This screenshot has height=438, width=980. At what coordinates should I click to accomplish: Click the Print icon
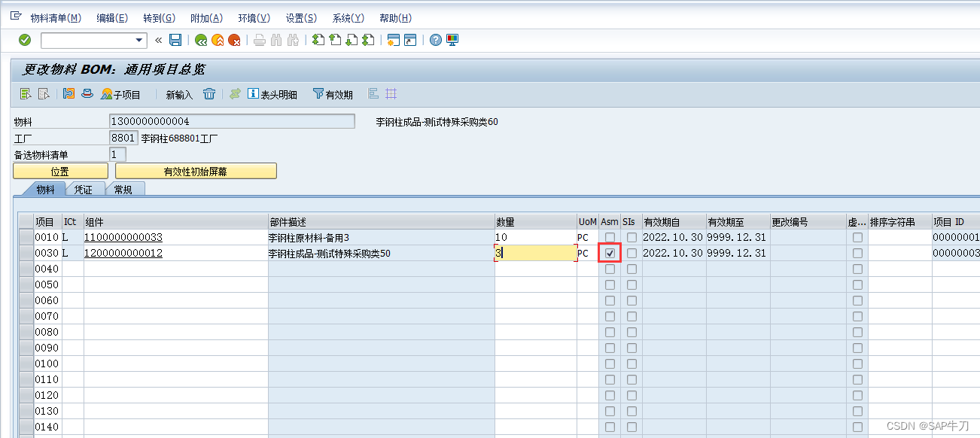tap(260, 40)
